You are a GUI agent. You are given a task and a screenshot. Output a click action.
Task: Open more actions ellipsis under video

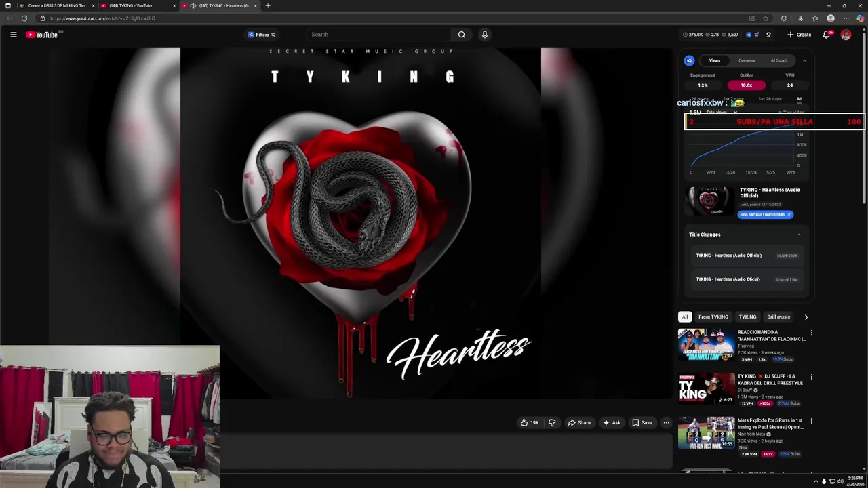click(x=667, y=423)
